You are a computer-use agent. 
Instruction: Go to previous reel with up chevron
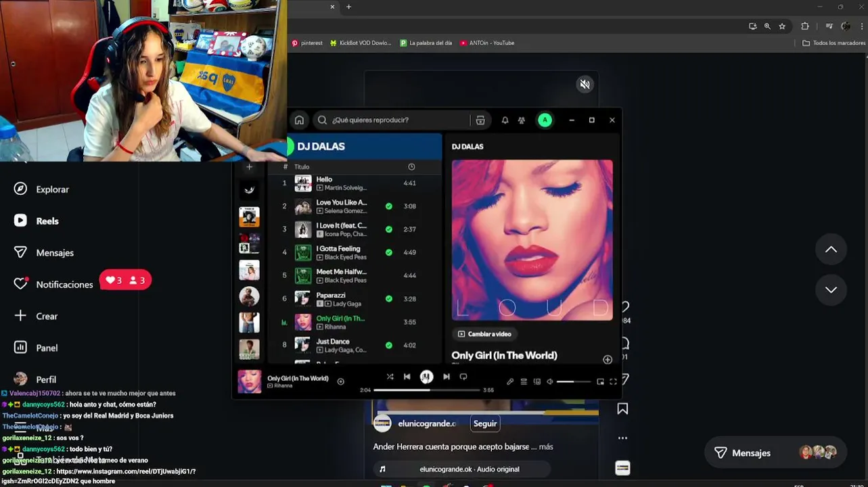click(831, 250)
